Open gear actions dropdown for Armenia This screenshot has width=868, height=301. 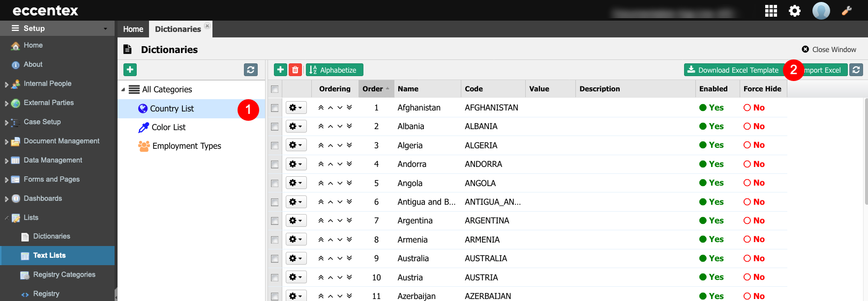[x=296, y=239]
